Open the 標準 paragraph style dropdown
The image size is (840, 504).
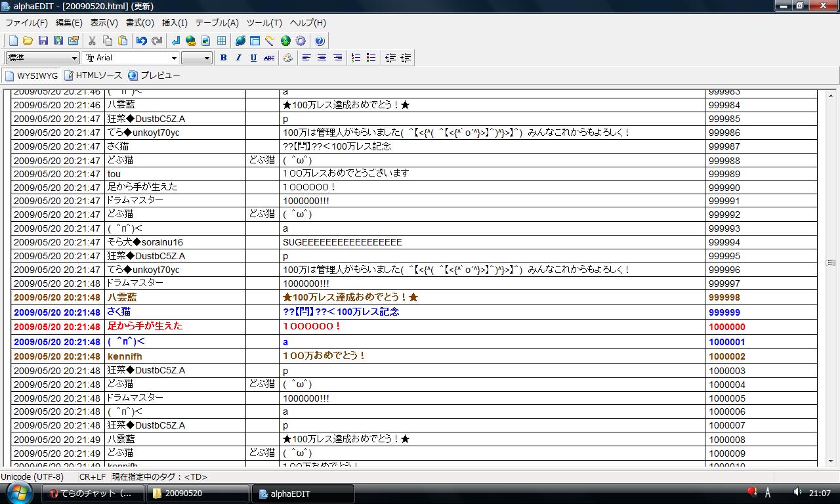pyautogui.click(x=43, y=58)
